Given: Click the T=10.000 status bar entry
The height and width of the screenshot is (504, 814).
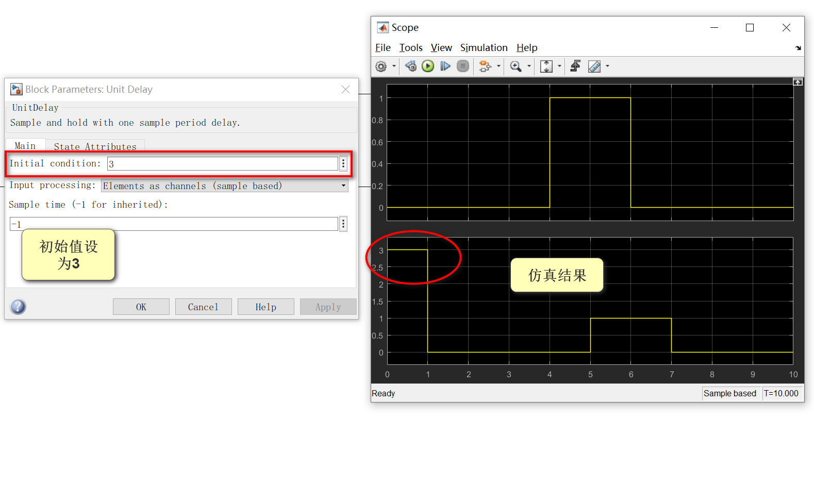Looking at the screenshot, I should coord(781,393).
